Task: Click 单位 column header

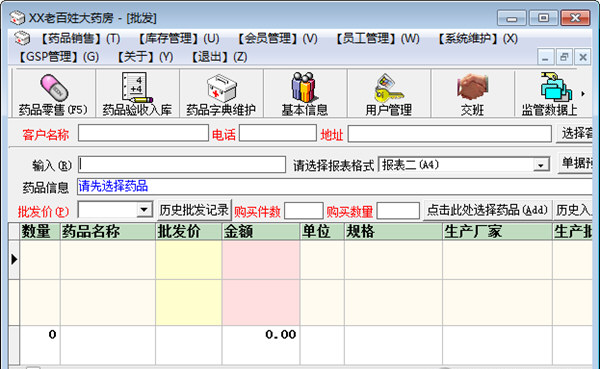Action: (x=322, y=231)
